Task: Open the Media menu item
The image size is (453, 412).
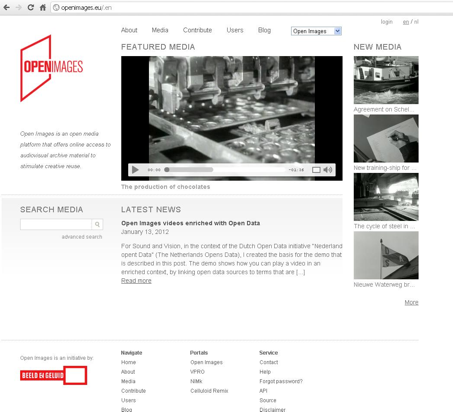Action: 160,30
